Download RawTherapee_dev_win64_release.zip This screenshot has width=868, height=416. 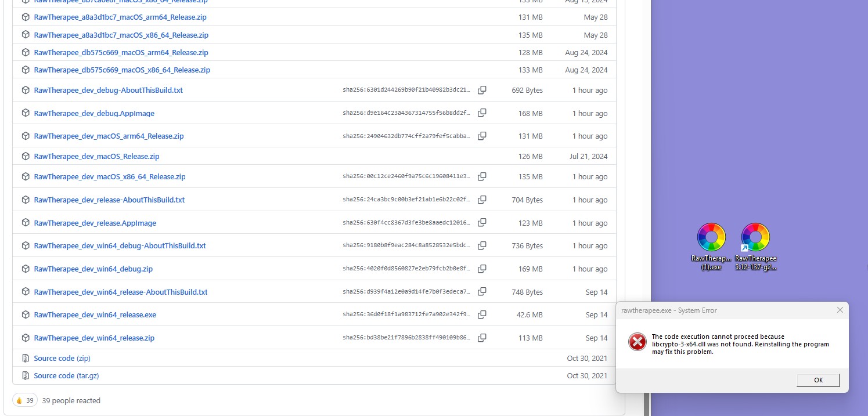click(95, 338)
